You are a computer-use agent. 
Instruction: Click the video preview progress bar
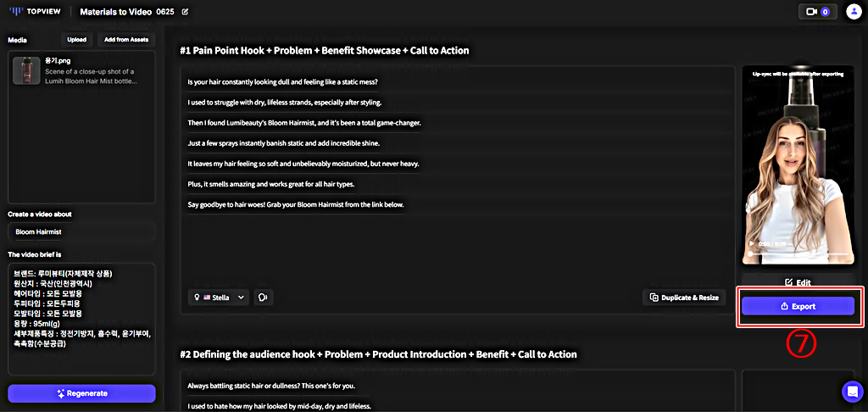tap(798, 253)
